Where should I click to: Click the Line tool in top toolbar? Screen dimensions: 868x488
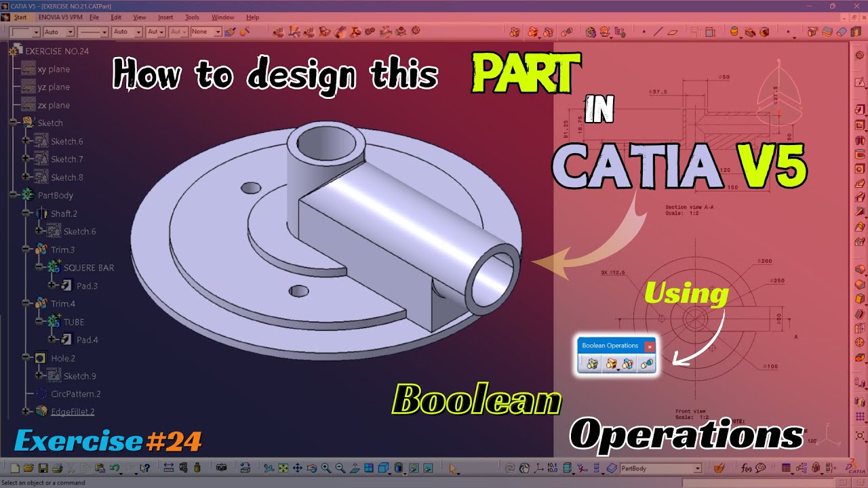tap(658, 31)
